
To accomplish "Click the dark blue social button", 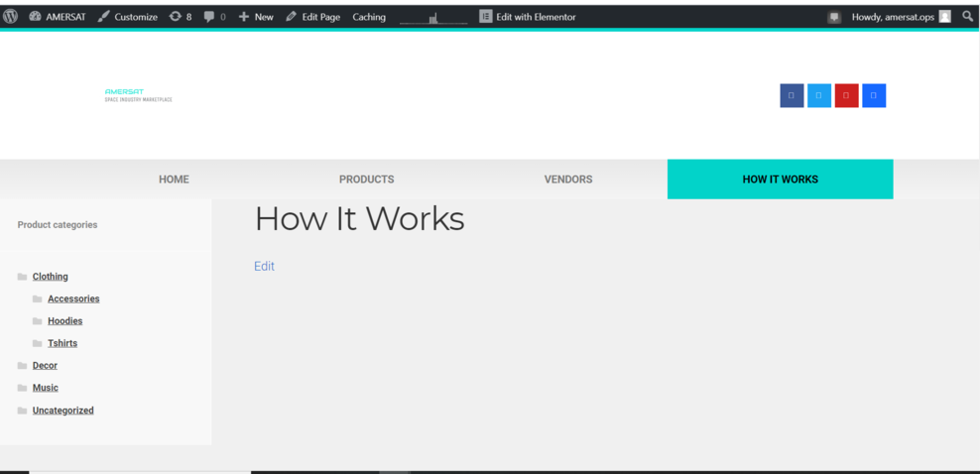I will [792, 95].
